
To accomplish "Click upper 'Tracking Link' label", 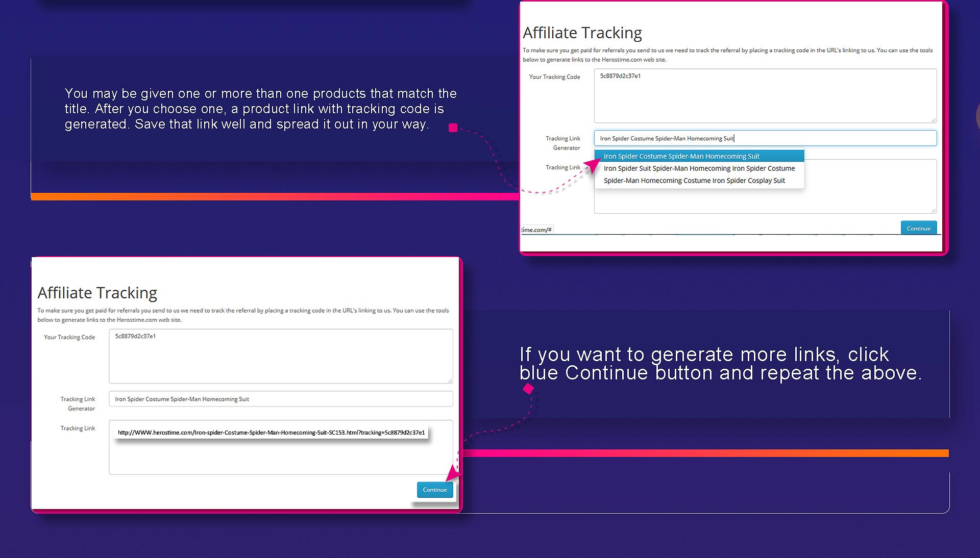I will [562, 167].
